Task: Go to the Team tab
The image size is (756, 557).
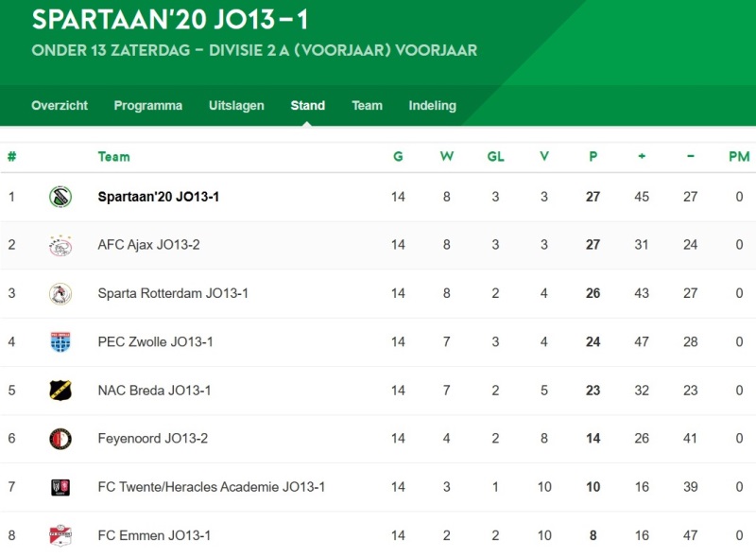Action: pos(367,105)
